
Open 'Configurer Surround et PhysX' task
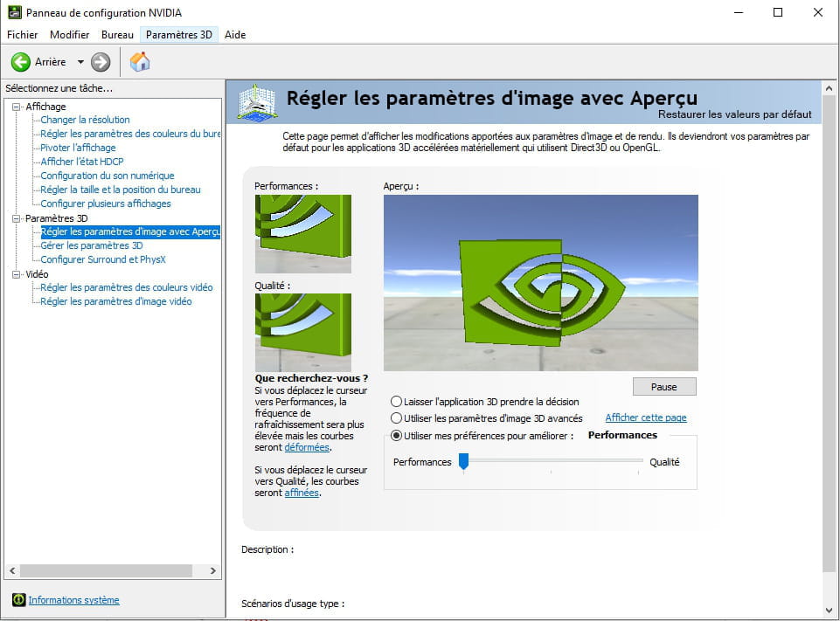103,259
